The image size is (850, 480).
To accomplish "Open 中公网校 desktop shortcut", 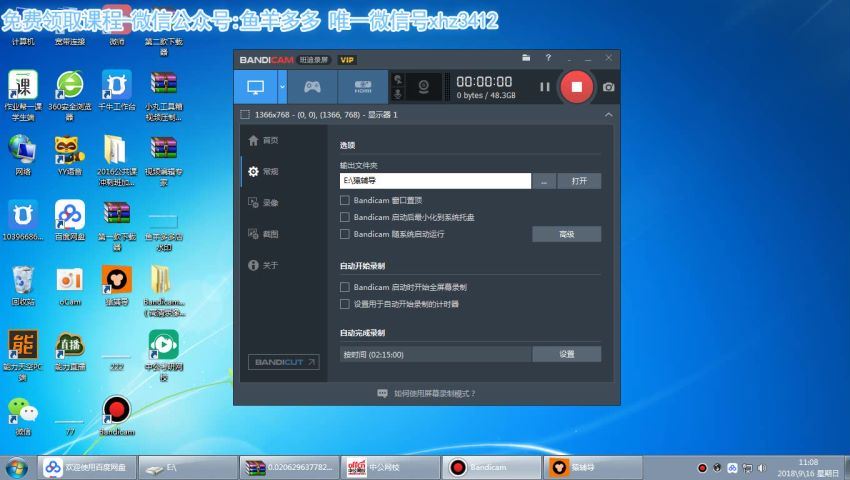I will point(164,356).
